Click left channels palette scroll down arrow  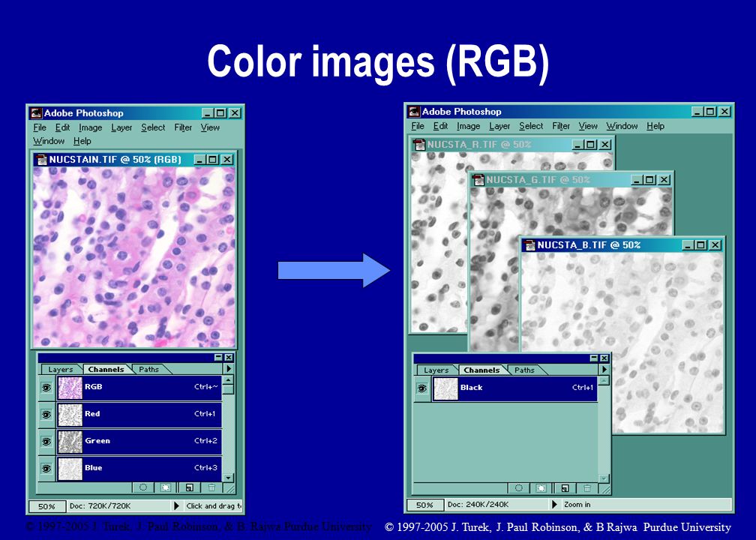229,478
